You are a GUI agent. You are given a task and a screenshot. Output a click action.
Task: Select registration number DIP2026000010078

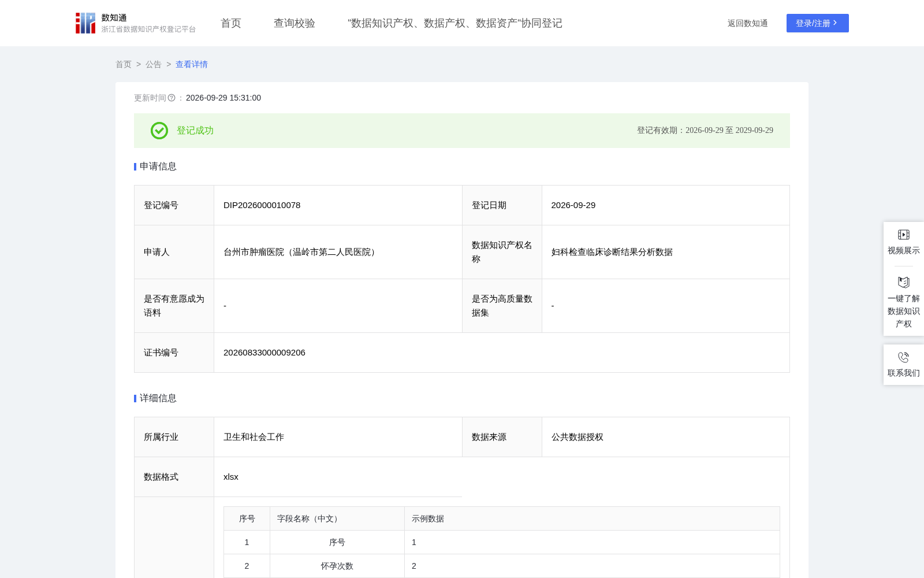click(x=262, y=205)
